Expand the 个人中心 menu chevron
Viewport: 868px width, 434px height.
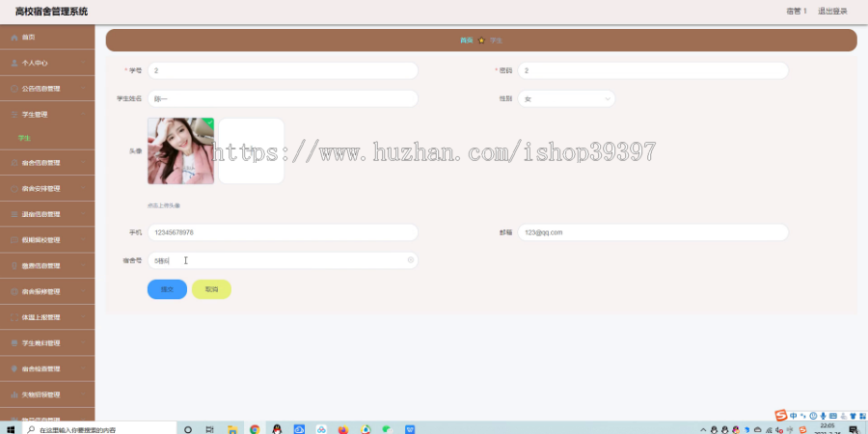pos(83,63)
